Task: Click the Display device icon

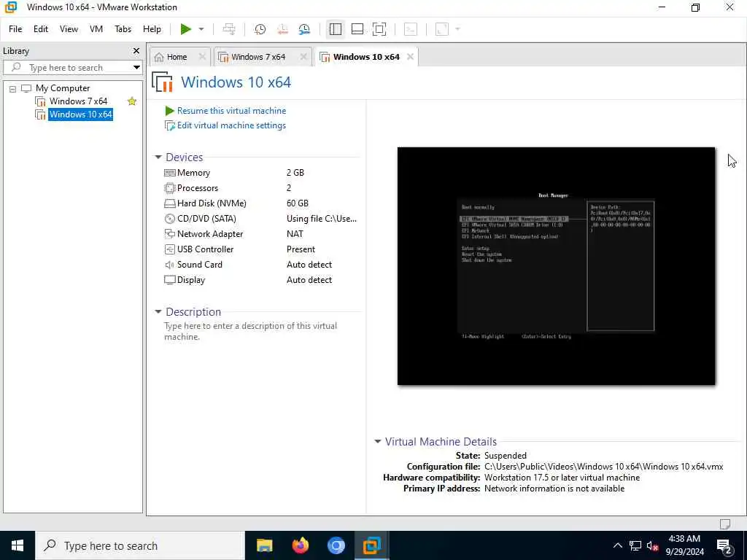Action: [169, 280]
